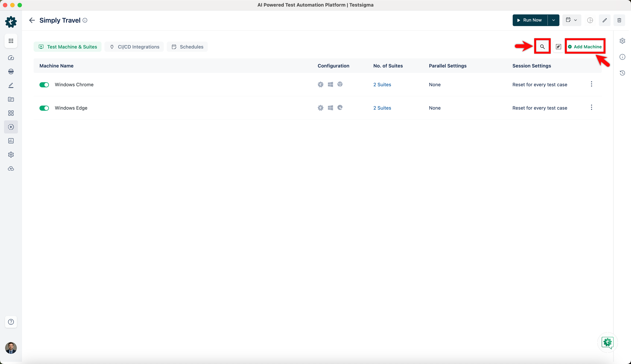This screenshot has width=631, height=364.
Task: Open the edit pencil icon near Run Now
Action: pyautogui.click(x=605, y=20)
